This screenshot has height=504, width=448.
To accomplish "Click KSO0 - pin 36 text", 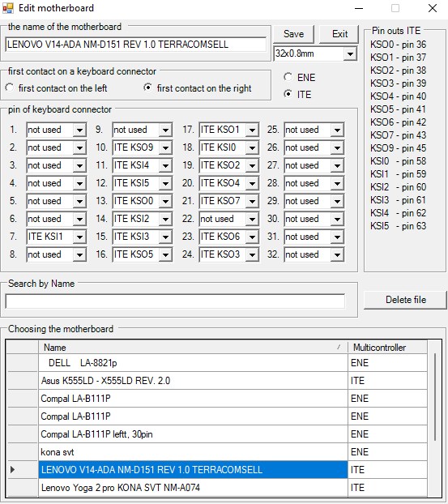I will (x=398, y=45).
